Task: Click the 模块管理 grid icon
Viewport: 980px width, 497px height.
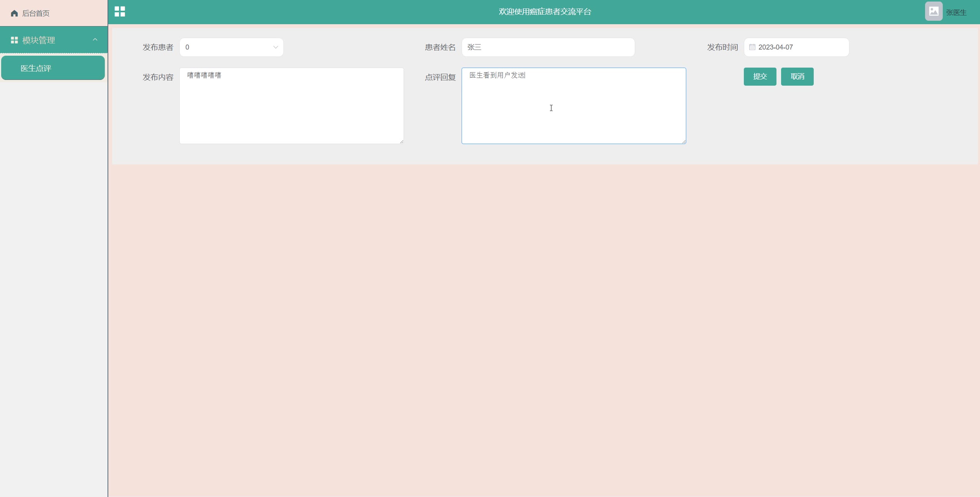Action: [x=14, y=40]
